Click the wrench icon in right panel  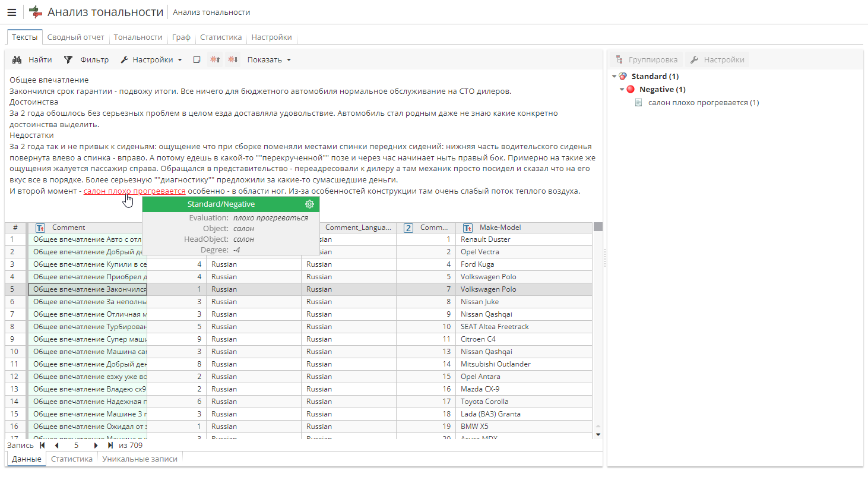coord(694,59)
